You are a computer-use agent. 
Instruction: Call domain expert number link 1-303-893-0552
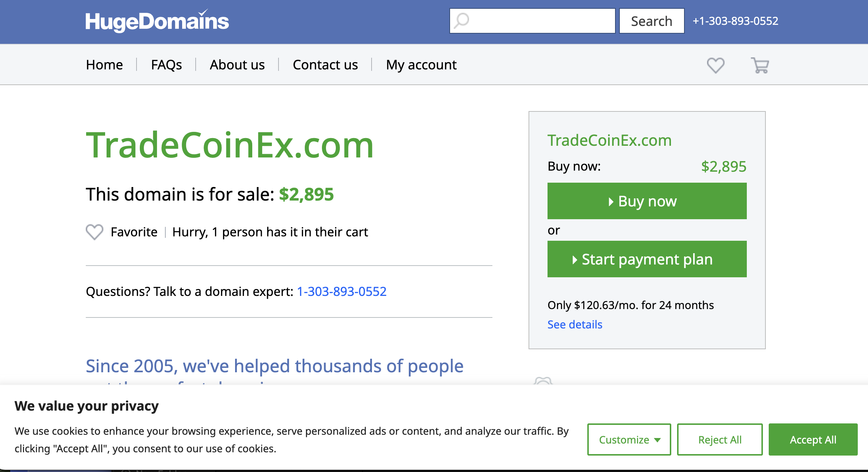pyautogui.click(x=342, y=291)
